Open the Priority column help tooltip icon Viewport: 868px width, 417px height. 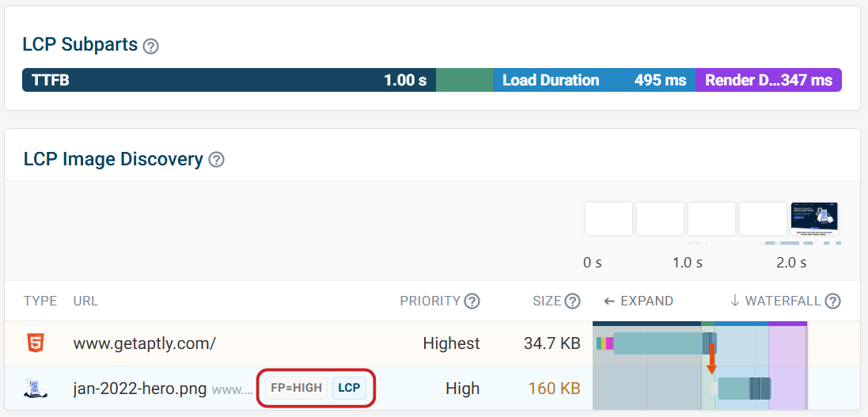point(472,301)
